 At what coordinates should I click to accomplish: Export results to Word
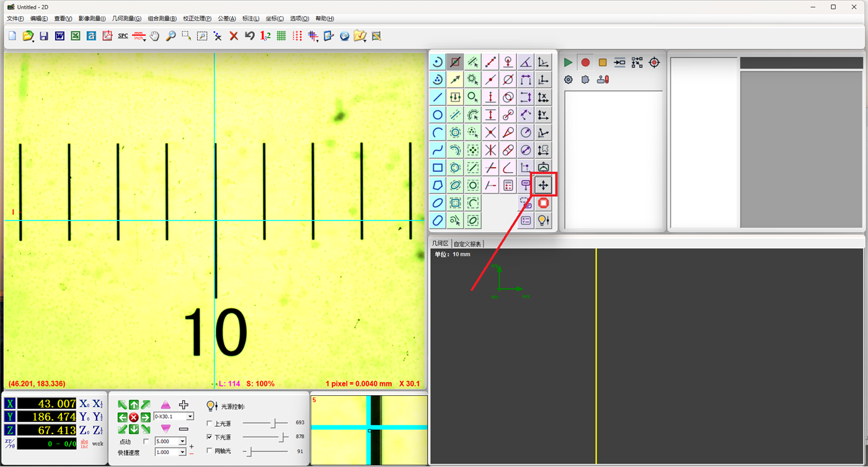click(x=60, y=37)
